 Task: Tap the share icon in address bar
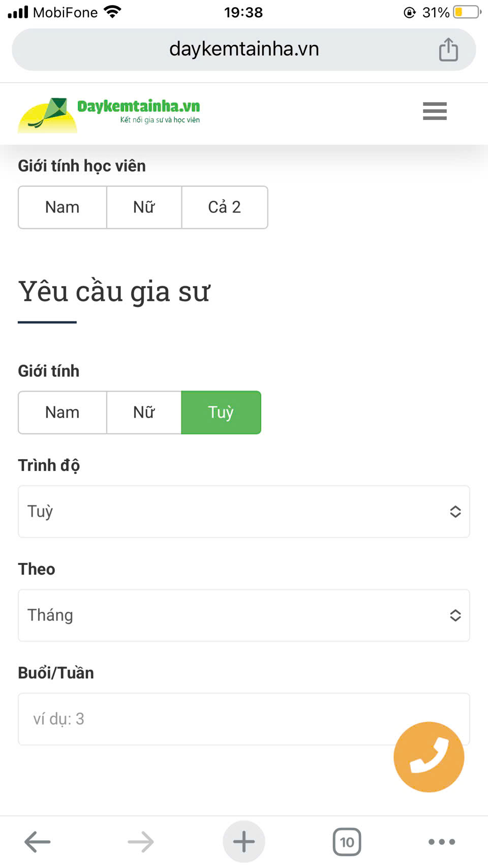448,50
